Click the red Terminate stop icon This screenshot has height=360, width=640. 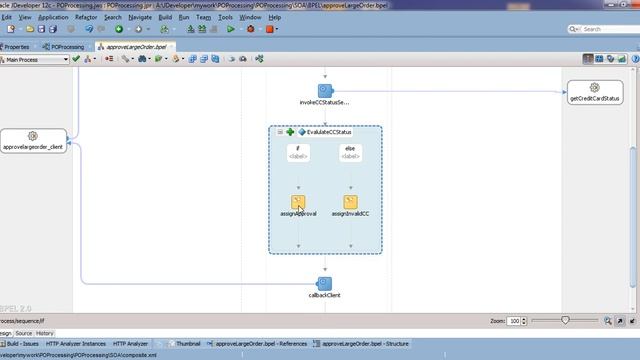[x=269, y=29]
